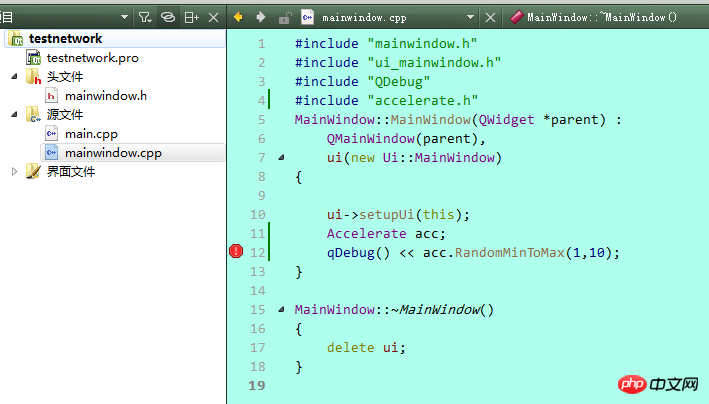This screenshot has width=709, height=404.
Task: Click setupUi on line 10
Action: (x=387, y=214)
